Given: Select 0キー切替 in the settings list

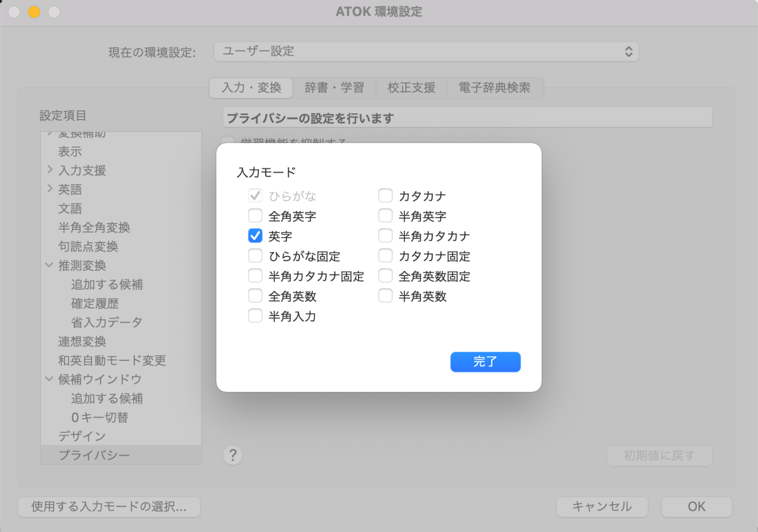Looking at the screenshot, I should tap(100, 417).
